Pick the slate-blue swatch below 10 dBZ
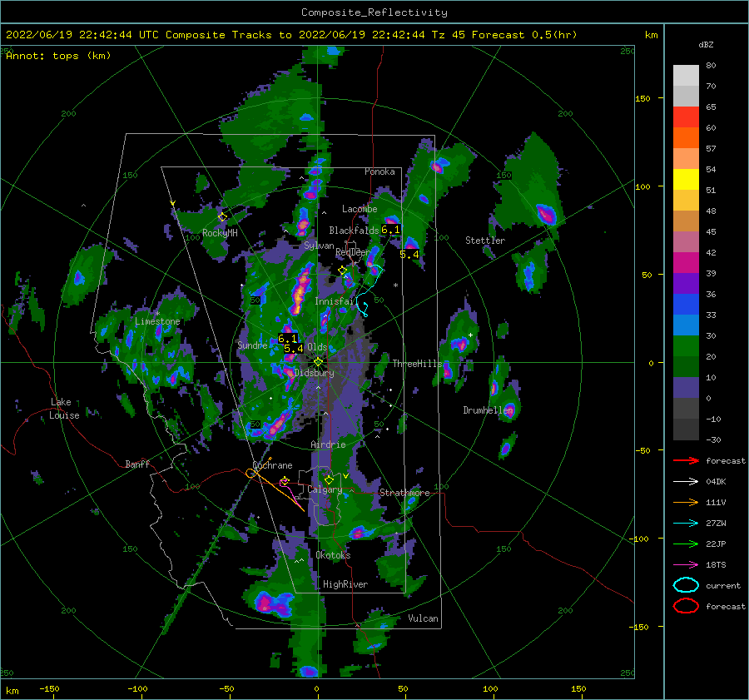Viewport: 749px width, 700px height. 686,388
